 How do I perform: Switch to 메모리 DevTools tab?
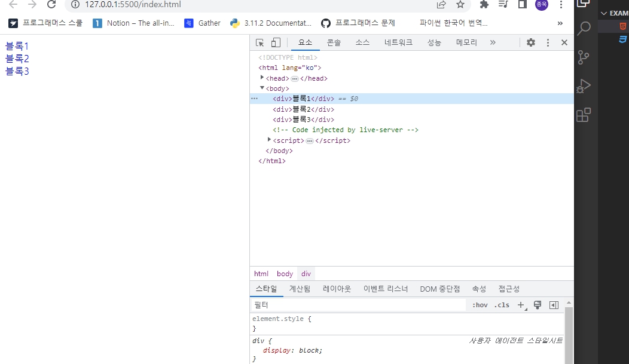(466, 42)
